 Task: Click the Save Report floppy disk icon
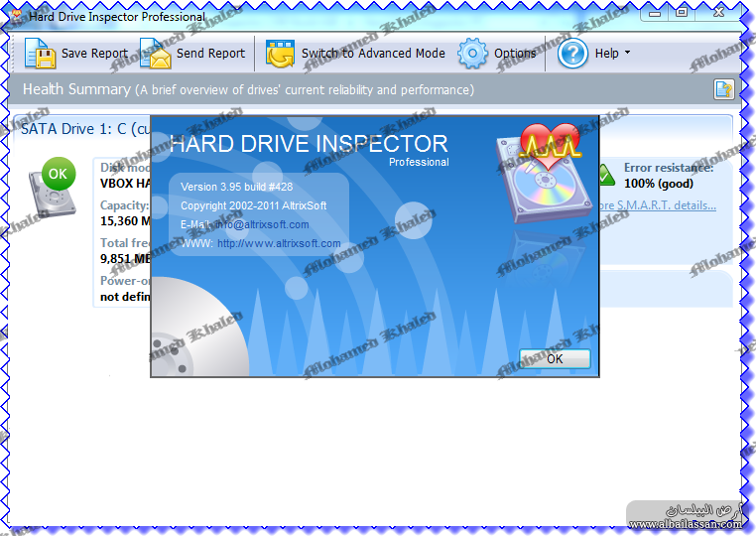click(x=40, y=53)
